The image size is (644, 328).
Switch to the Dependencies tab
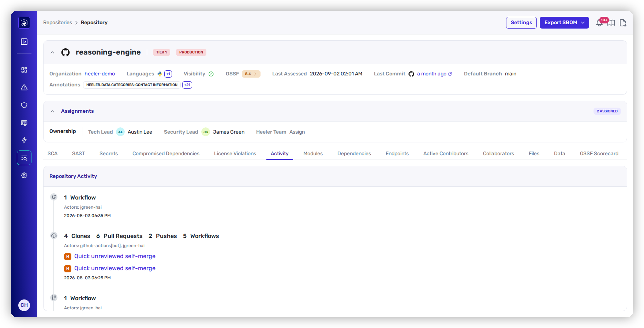(354, 153)
